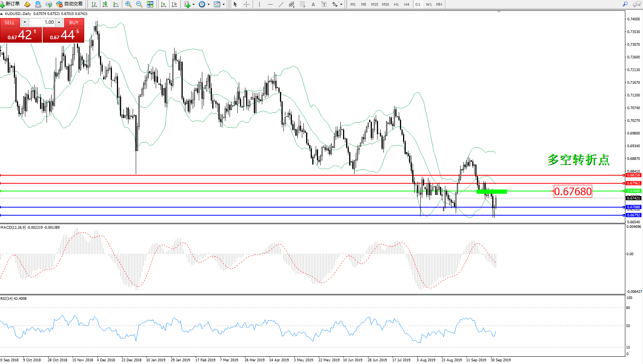
Task: Toggle line chart display mode
Action: [x=115, y=4]
